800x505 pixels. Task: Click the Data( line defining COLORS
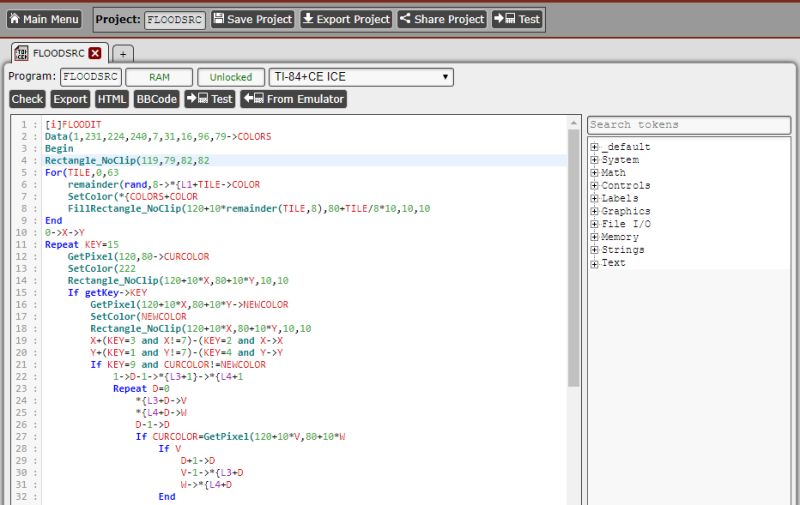click(158, 137)
